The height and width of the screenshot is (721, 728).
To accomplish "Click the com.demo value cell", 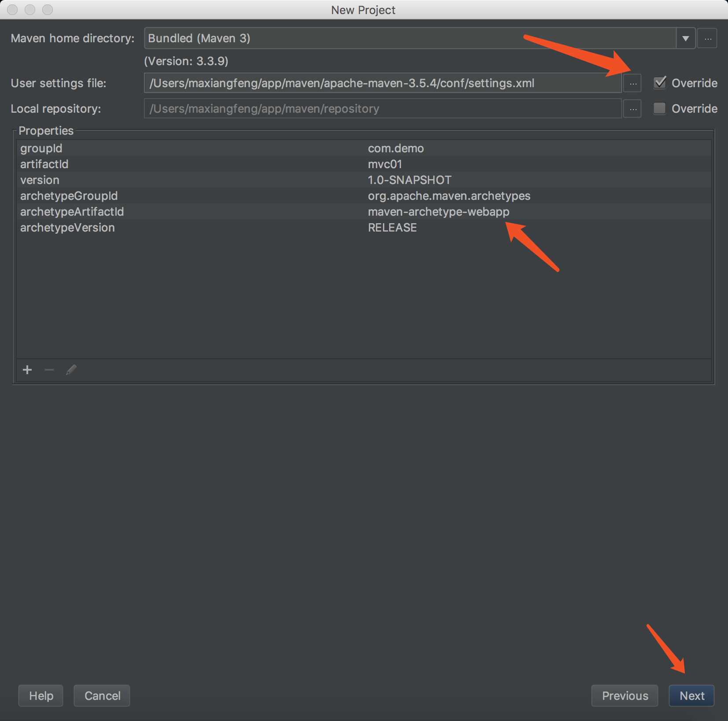I will coord(396,148).
